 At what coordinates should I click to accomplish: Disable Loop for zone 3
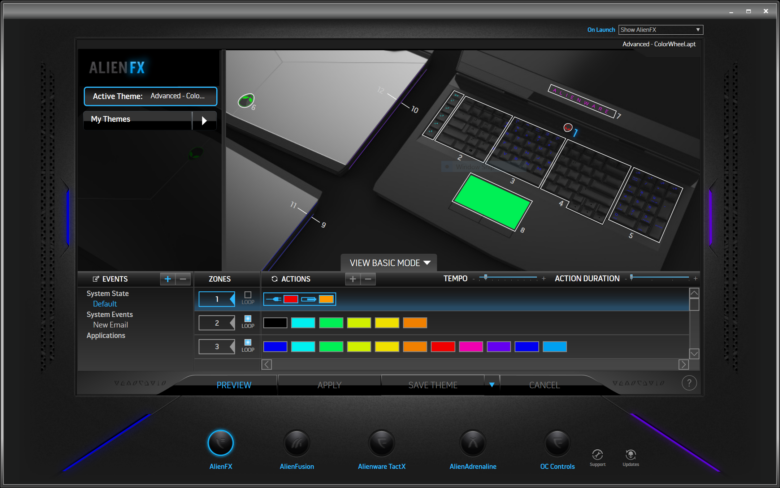tap(248, 343)
